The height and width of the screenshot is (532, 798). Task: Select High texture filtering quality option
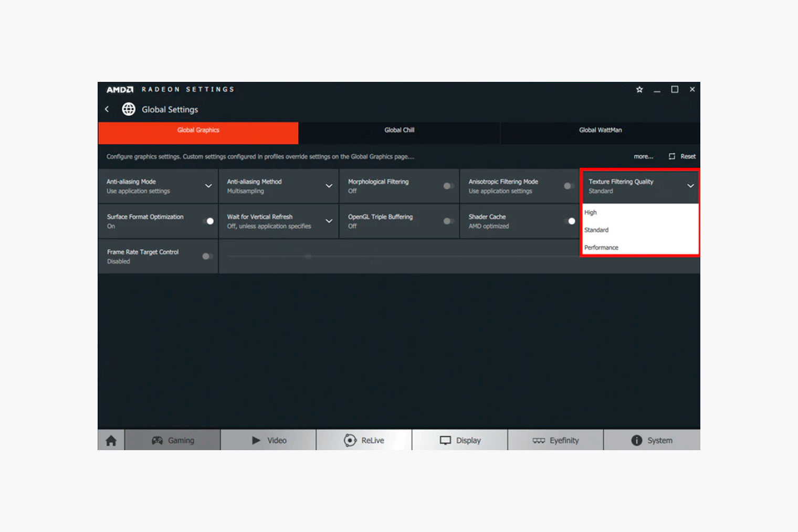pos(640,212)
